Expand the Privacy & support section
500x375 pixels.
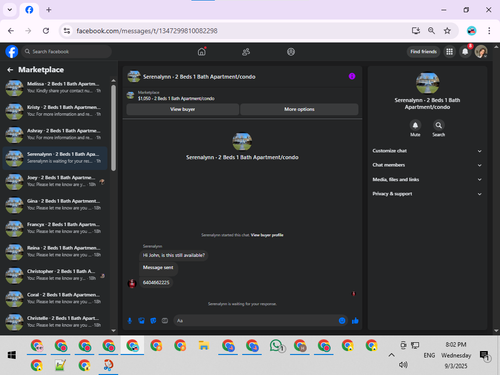427,194
